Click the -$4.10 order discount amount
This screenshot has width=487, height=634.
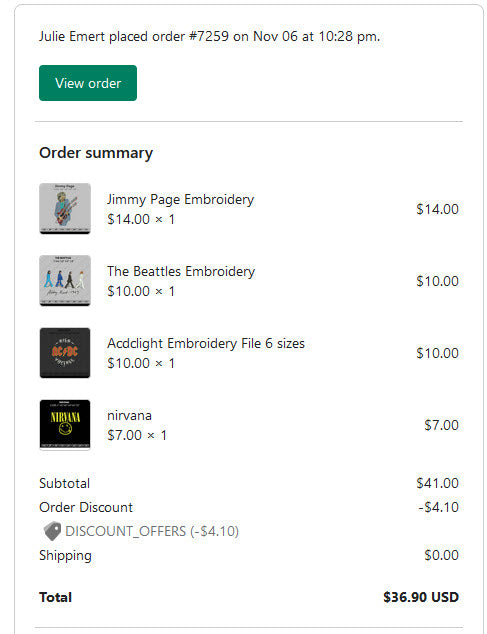tap(438, 507)
